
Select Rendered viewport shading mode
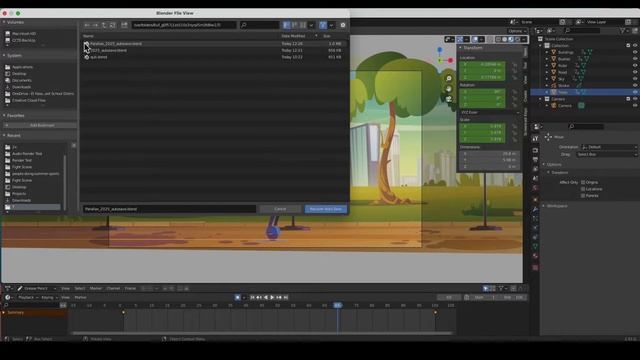pyautogui.click(x=517, y=40)
